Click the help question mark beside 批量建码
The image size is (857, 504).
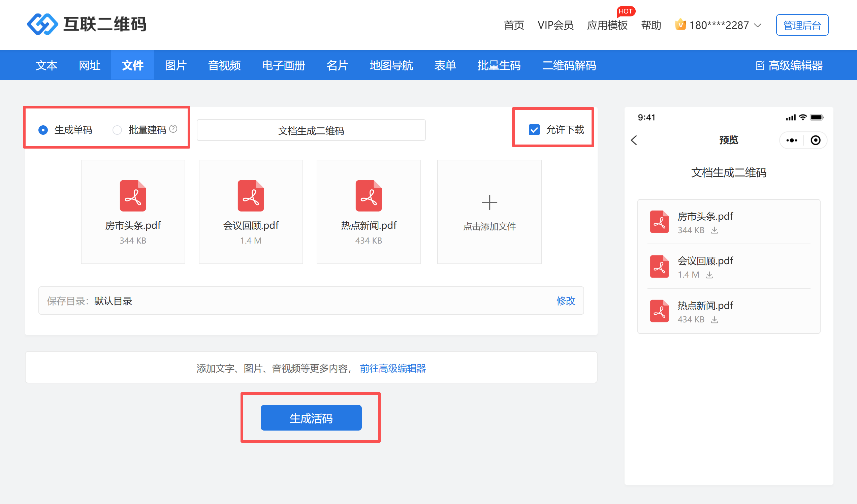[173, 129]
